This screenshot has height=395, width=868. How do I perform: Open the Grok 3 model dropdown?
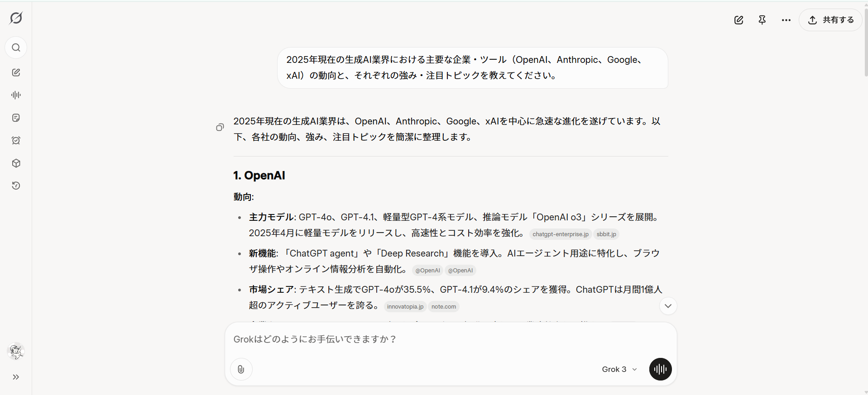point(619,369)
